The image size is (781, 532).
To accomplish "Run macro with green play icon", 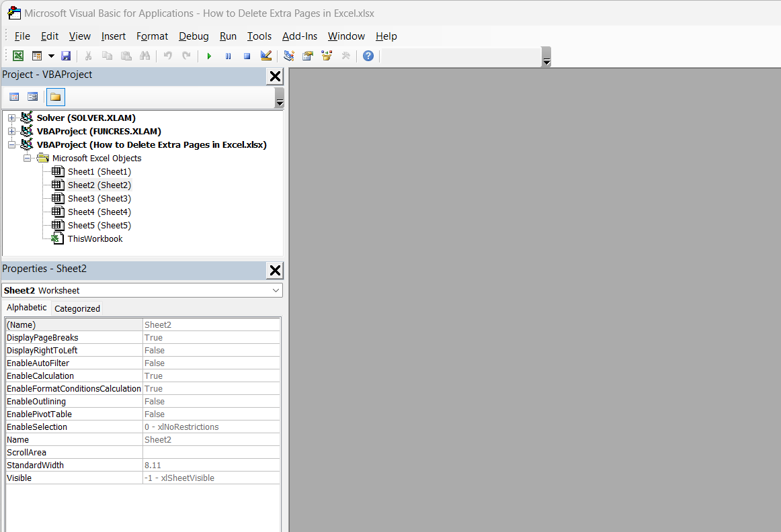I will [209, 56].
